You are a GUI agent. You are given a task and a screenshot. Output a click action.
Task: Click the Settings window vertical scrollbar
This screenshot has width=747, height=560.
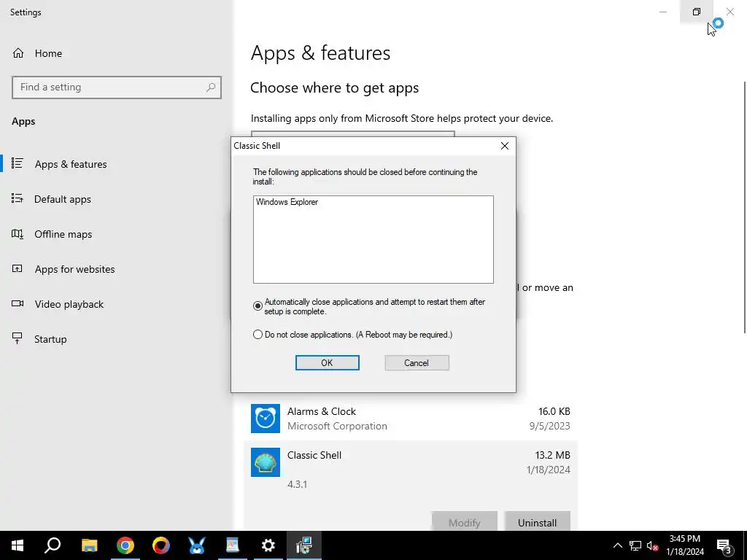pyautogui.click(x=745, y=207)
